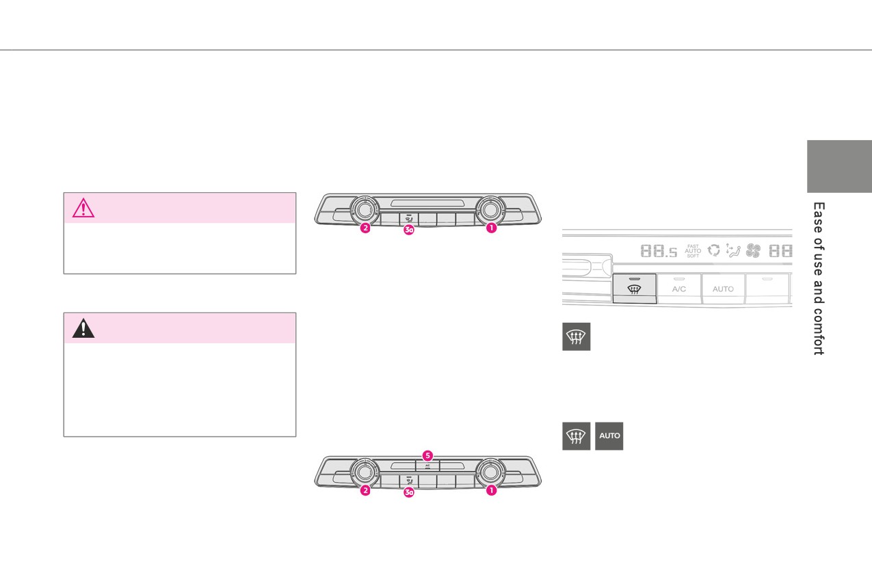This screenshot has width=872, height=588.
Task: Click marker 3a in the diagram containing marker 5
Action: click(409, 492)
